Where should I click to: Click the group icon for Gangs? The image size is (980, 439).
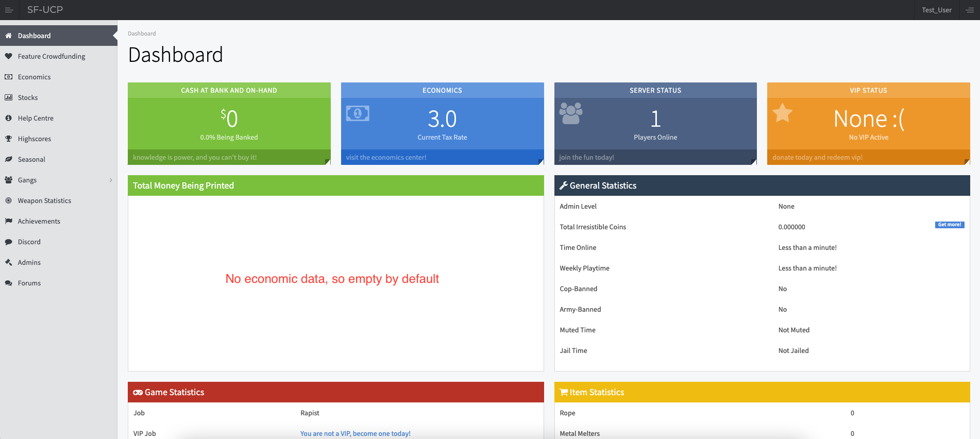8,180
